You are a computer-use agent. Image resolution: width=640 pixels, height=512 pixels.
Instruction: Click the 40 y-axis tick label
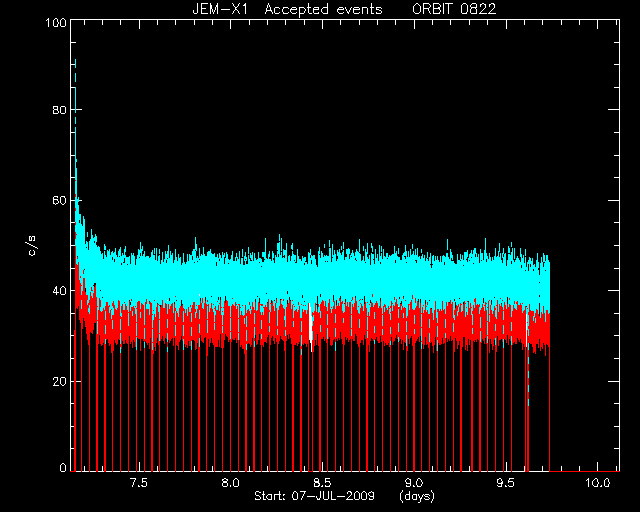pos(60,291)
